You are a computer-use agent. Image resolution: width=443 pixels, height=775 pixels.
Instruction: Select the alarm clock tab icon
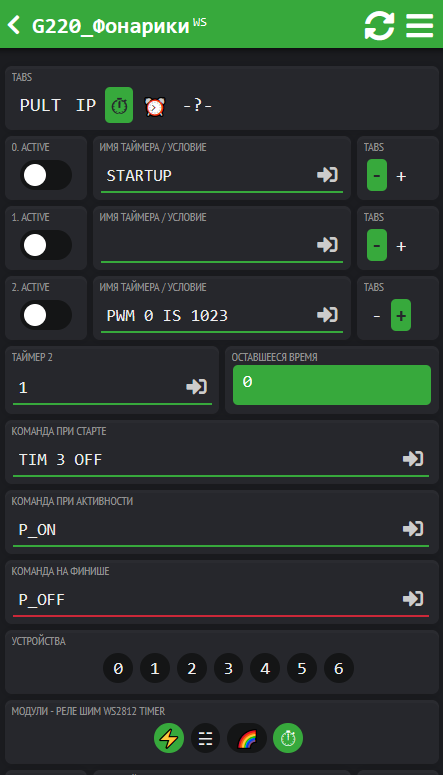(155, 105)
